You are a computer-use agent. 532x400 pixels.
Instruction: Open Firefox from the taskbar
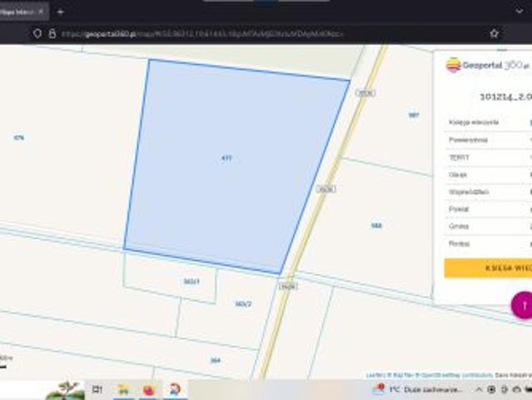[149, 389]
